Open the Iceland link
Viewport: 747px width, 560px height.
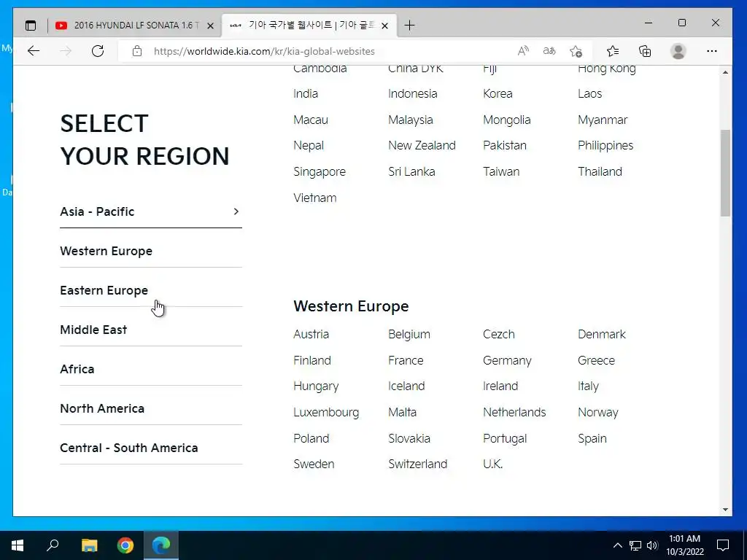click(406, 386)
